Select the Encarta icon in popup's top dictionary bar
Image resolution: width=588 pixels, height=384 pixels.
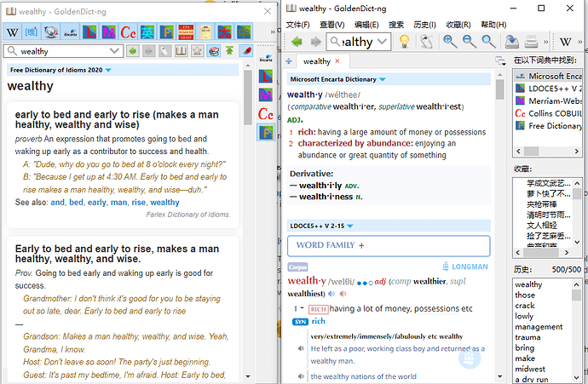tap(71, 32)
